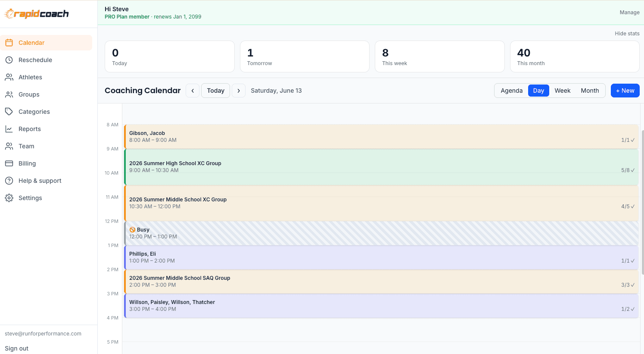This screenshot has width=644, height=354.
Task: Open the Groups page
Action: pyautogui.click(x=46, y=94)
